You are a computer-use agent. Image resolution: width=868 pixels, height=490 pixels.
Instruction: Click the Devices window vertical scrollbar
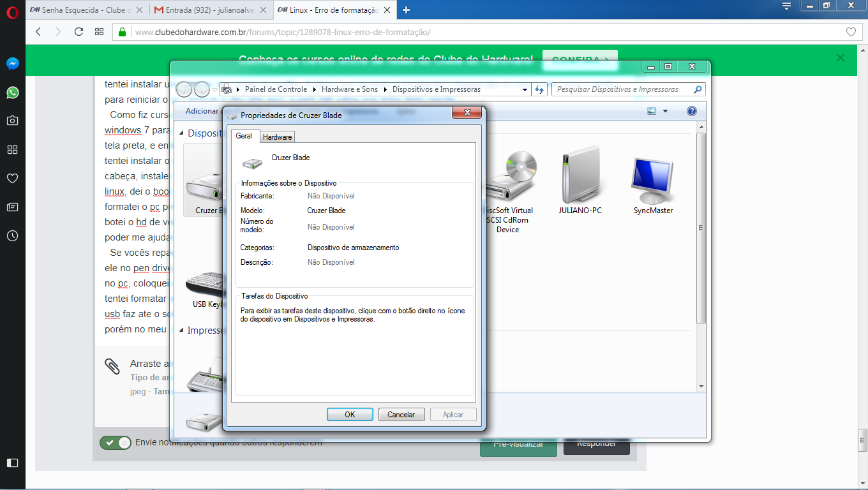tap(701, 228)
